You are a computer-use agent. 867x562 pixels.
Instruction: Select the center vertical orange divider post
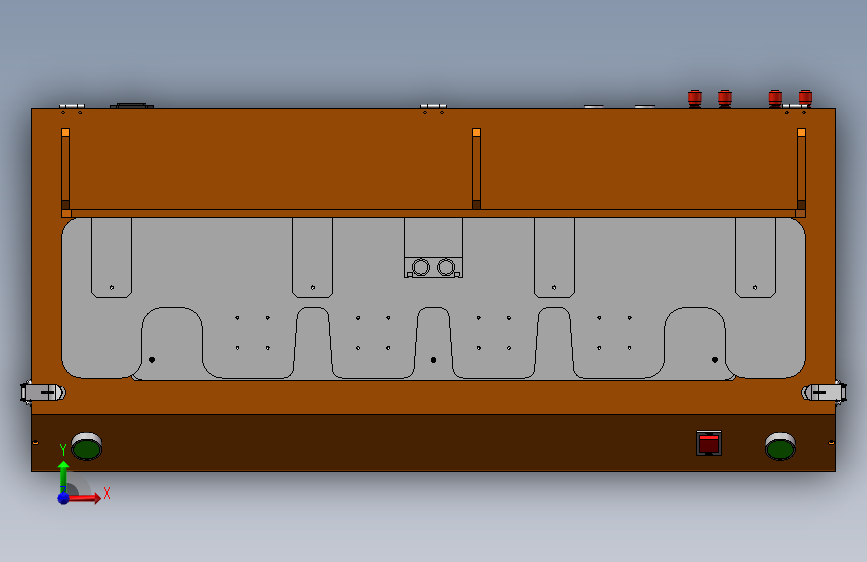(476, 169)
